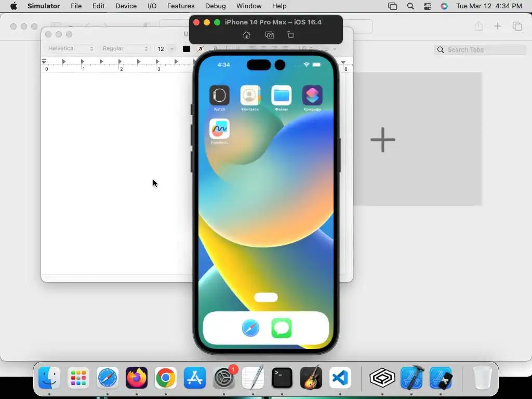Screen dimensions: 532x399
Task: Open the Apple menu
Action: click(x=14, y=6)
